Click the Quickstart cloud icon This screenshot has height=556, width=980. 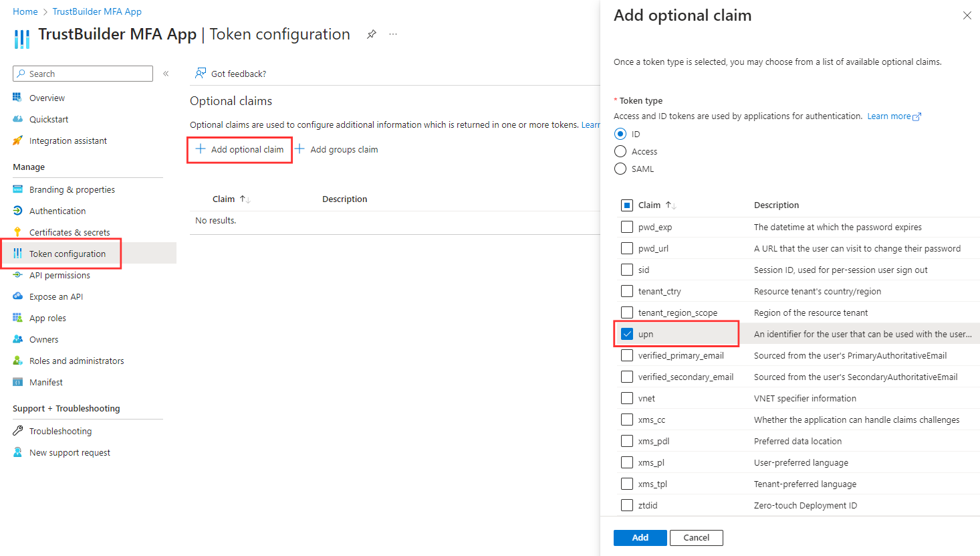pyautogui.click(x=17, y=119)
